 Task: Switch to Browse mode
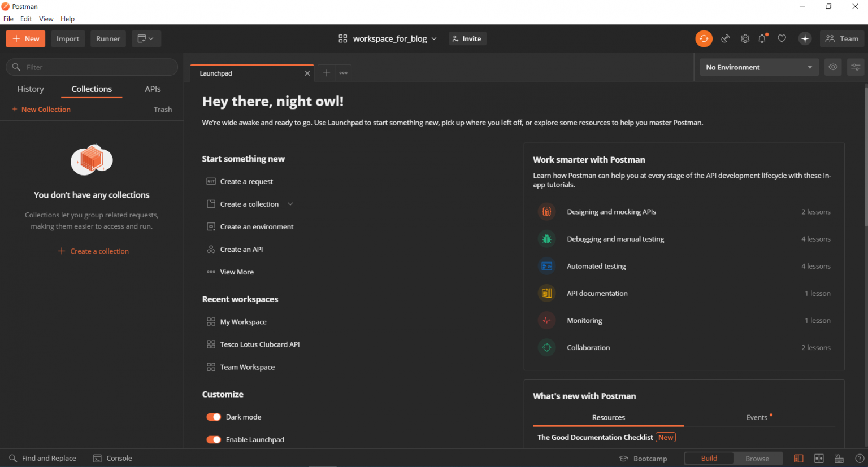(757, 458)
